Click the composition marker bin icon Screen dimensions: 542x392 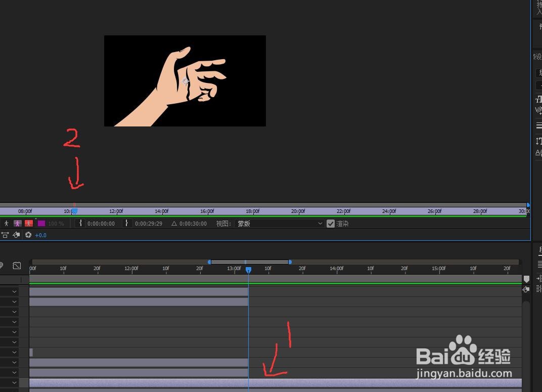(526, 279)
